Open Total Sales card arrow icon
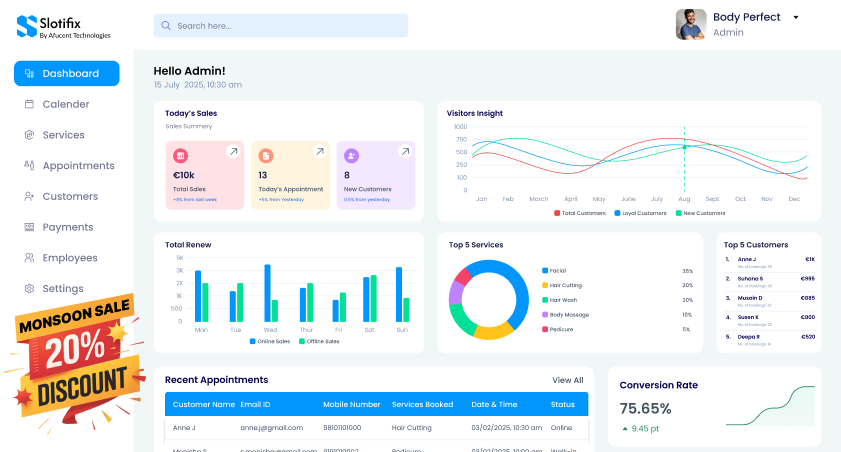Screen dimensions: 841x452 (x=233, y=152)
